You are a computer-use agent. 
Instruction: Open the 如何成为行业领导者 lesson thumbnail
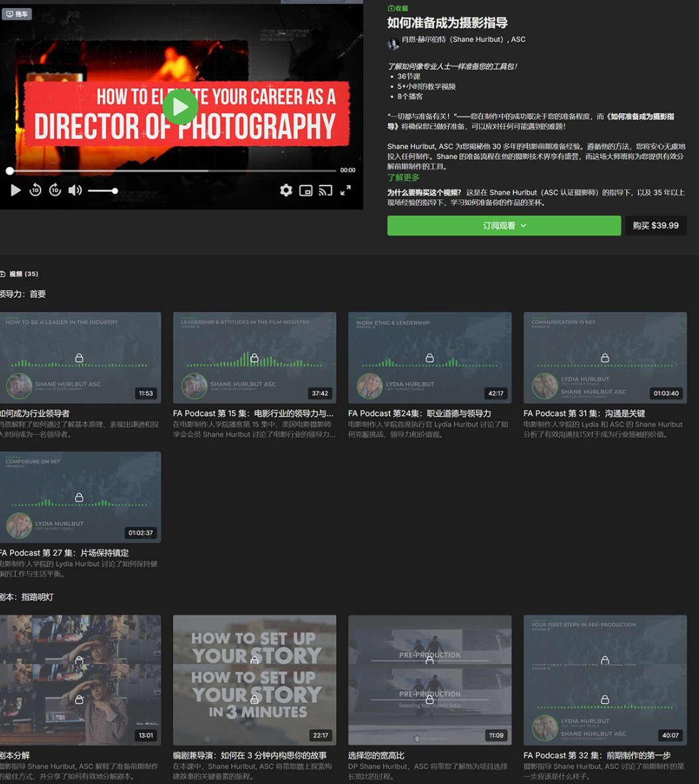coord(81,358)
